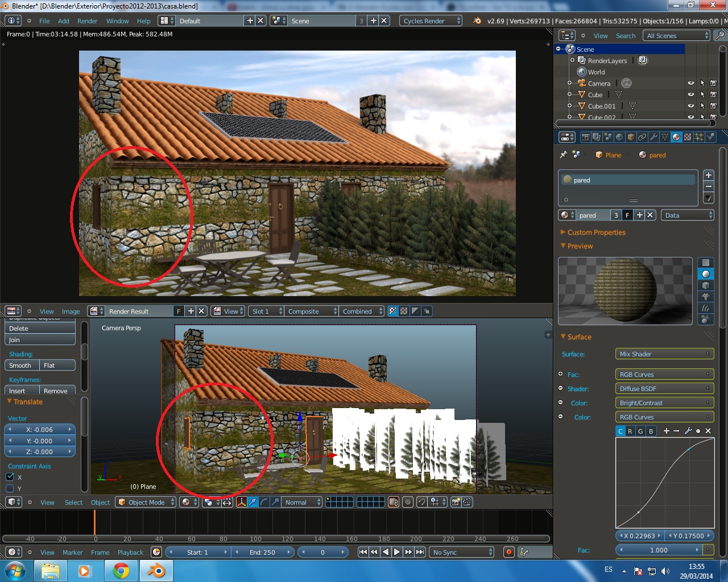Open the Cycles Render engine dropdown
This screenshot has height=582, width=728.
431,20
